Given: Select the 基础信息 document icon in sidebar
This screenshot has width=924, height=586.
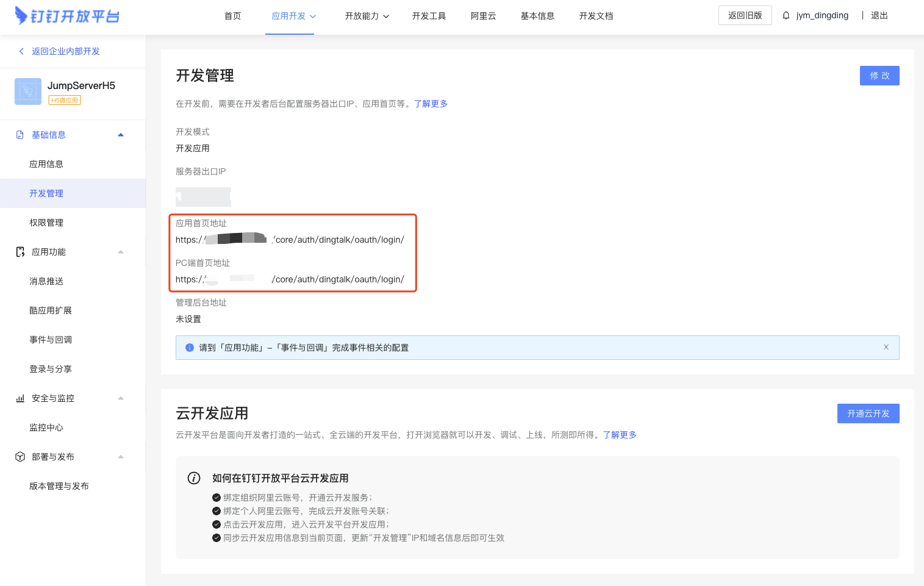Looking at the screenshot, I should coord(18,134).
